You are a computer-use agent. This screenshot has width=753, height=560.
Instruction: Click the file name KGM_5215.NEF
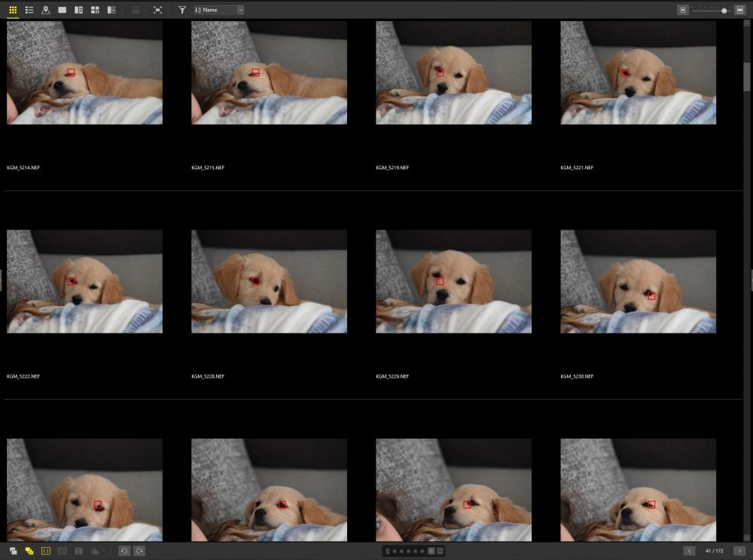pos(208,167)
